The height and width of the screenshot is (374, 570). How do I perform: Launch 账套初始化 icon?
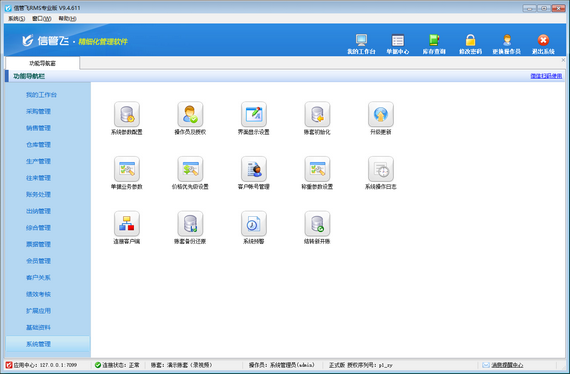tap(317, 114)
